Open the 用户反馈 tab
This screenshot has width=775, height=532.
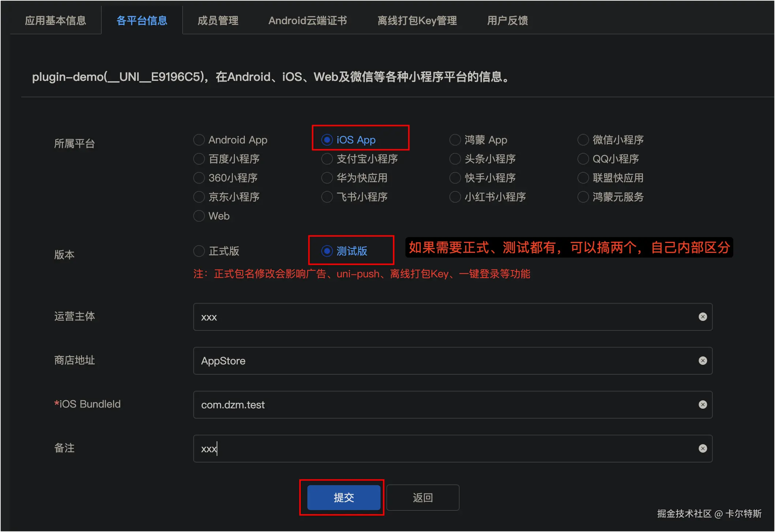508,20
